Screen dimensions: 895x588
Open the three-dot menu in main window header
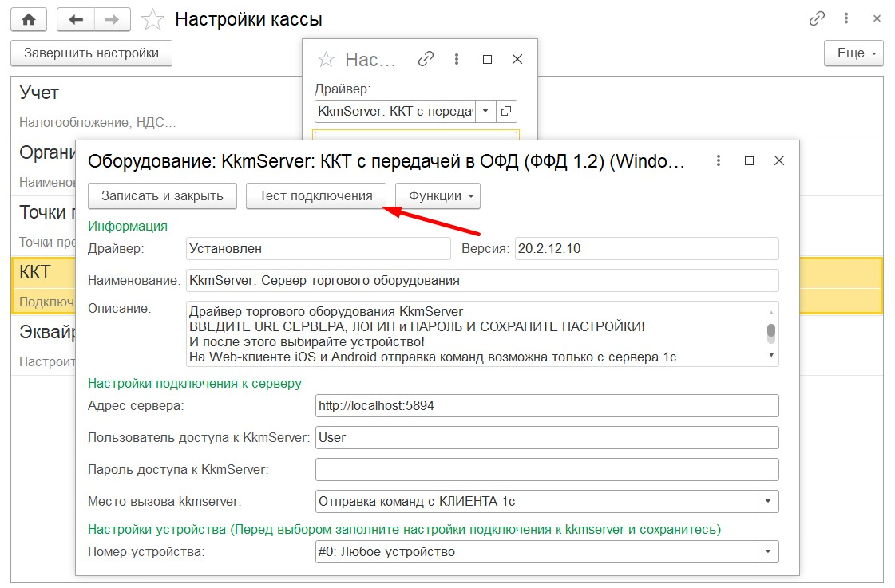(846, 19)
